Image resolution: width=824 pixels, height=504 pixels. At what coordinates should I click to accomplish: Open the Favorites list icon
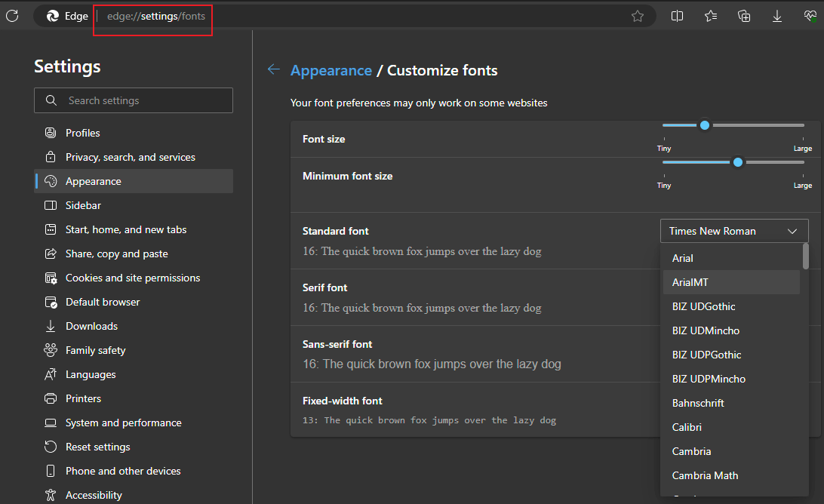point(711,17)
